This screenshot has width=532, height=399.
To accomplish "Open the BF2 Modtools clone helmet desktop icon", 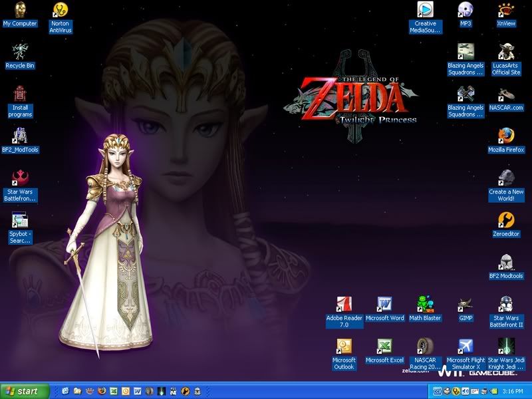I will pos(506,267).
